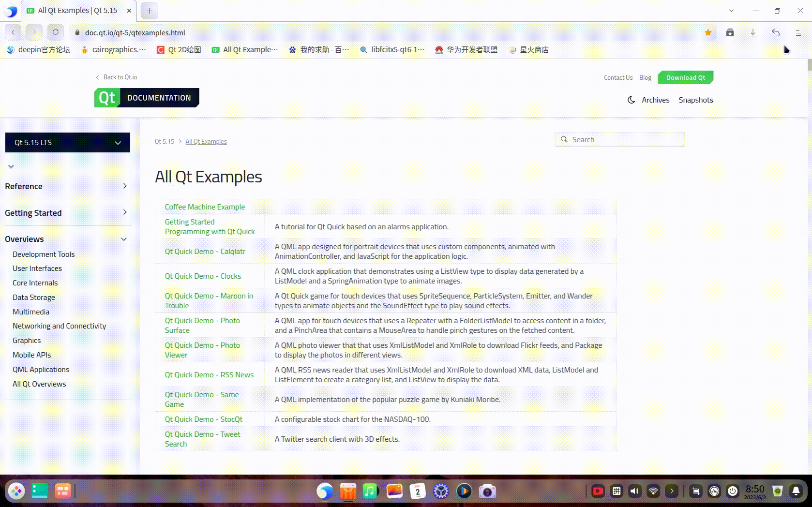Click the Download Qt button
The image size is (812, 507).
[686, 77]
